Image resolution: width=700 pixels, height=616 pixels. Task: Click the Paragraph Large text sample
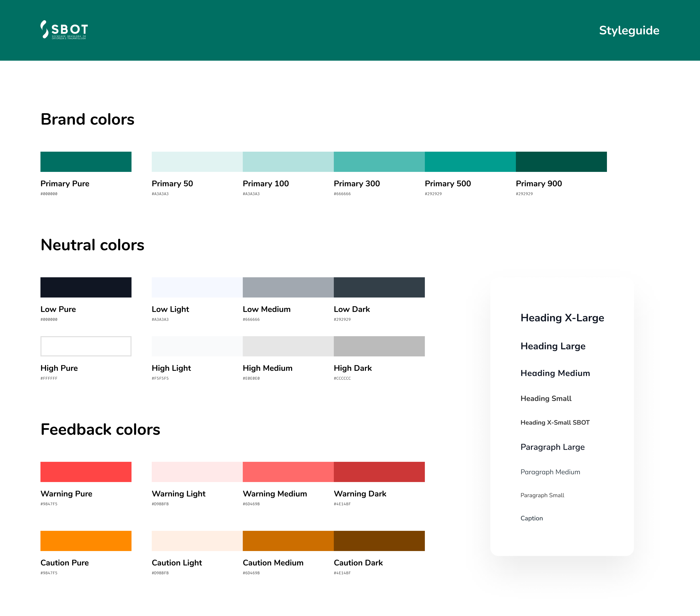tap(552, 447)
